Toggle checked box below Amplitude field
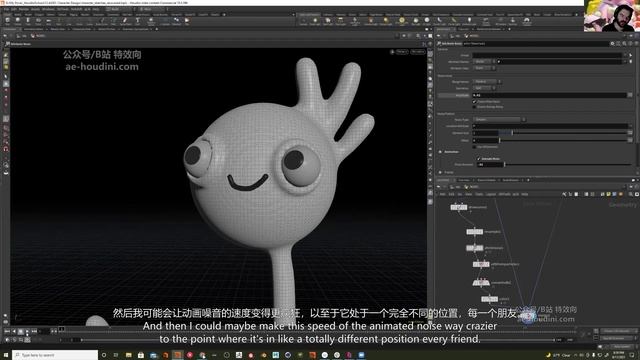Viewport: 640px width, 360px height. (474, 102)
